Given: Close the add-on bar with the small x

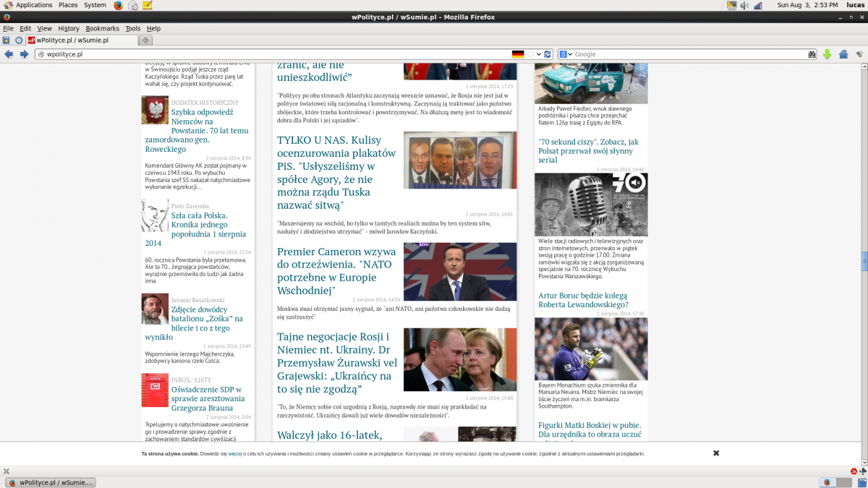Looking at the screenshot, I should pos(7,471).
